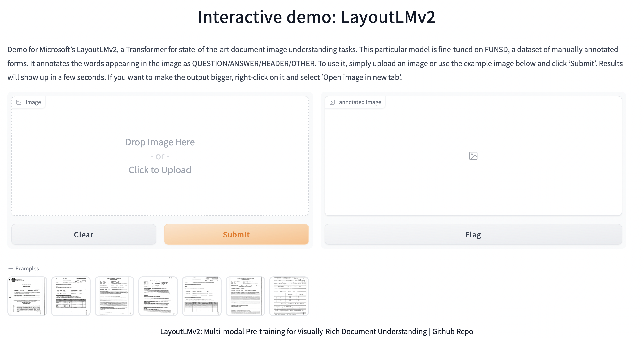Select the Competitive Product Introduction progress report example

[x=115, y=296]
